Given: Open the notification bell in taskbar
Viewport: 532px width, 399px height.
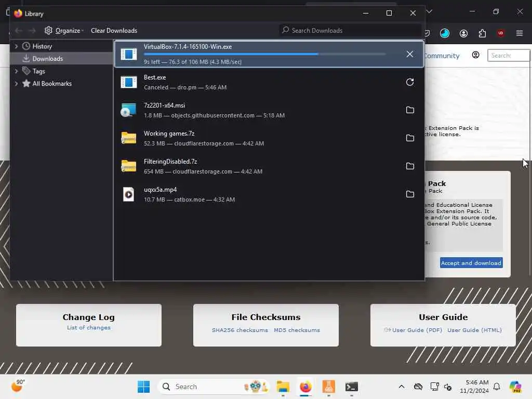Looking at the screenshot, I should point(497,387).
